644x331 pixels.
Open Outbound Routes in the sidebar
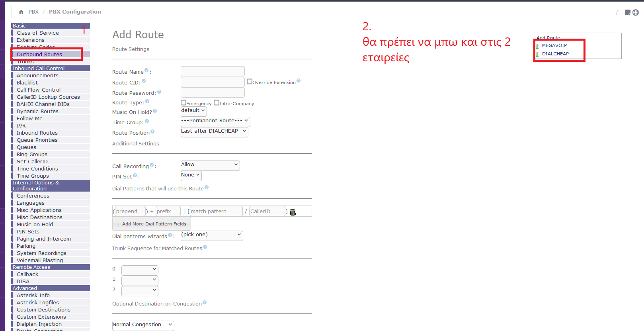[39, 55]
